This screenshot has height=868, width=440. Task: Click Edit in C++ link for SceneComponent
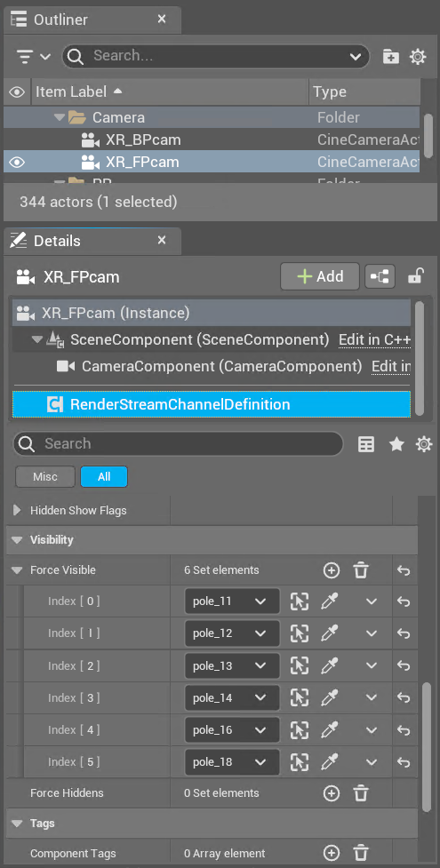[374, 339]
